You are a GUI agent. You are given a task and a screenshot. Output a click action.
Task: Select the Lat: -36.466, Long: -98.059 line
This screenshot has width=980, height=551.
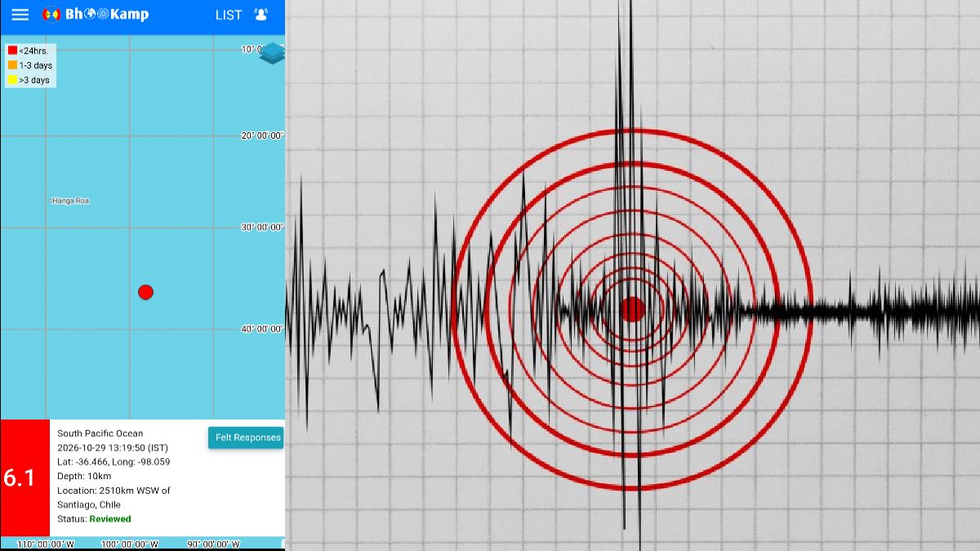pos(114,462)
